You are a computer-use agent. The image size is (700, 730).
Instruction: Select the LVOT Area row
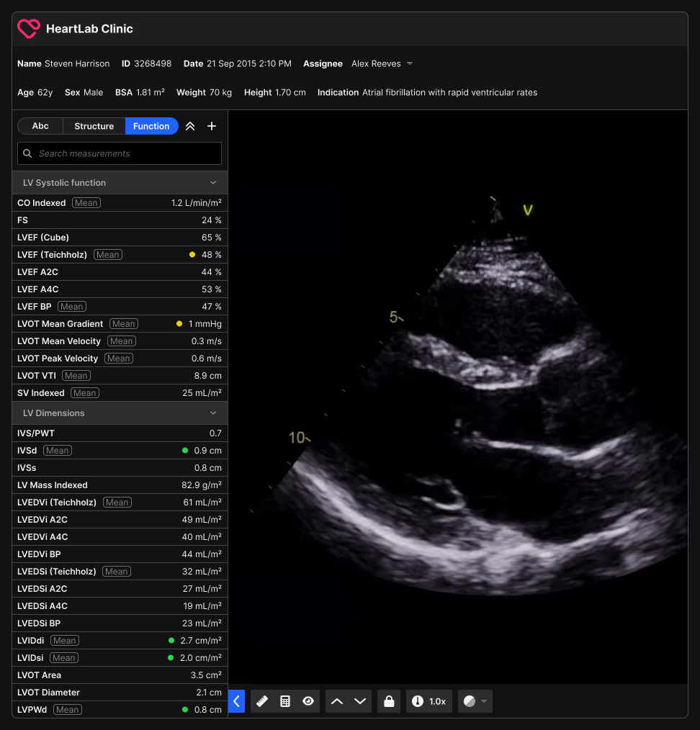coord(120,675)
